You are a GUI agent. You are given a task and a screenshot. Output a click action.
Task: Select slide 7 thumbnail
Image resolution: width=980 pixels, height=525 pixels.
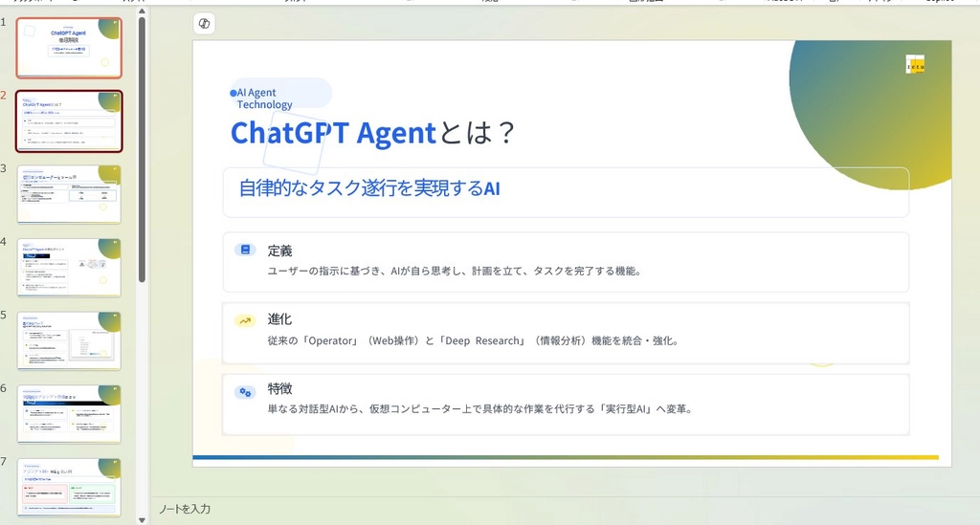69,487
